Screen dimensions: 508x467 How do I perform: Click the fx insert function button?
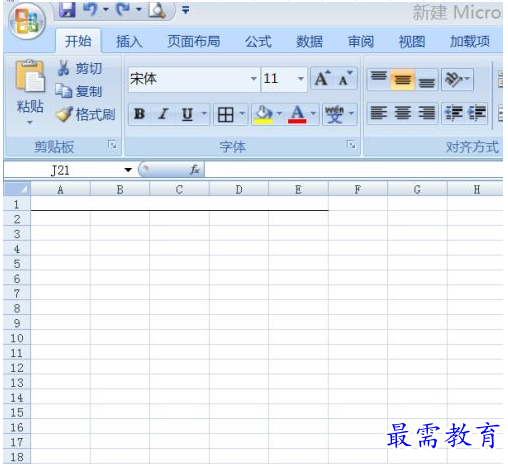point(194,170)
